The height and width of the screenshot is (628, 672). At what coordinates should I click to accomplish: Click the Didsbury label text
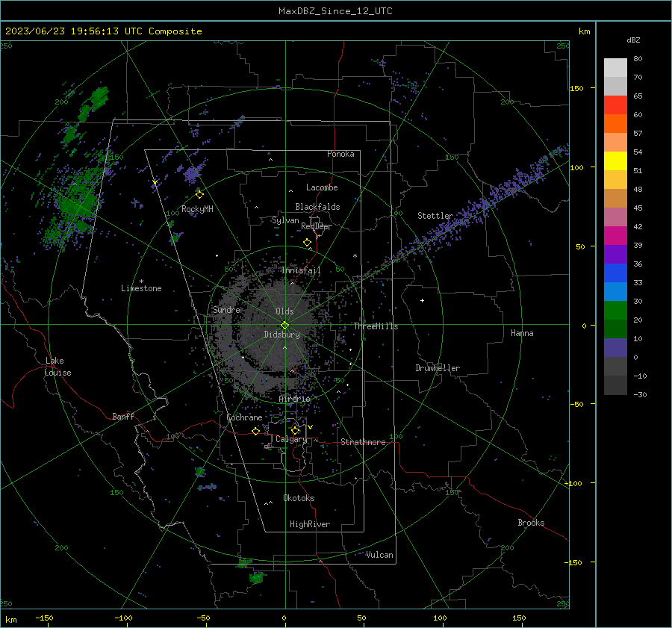tap(281, 335)
